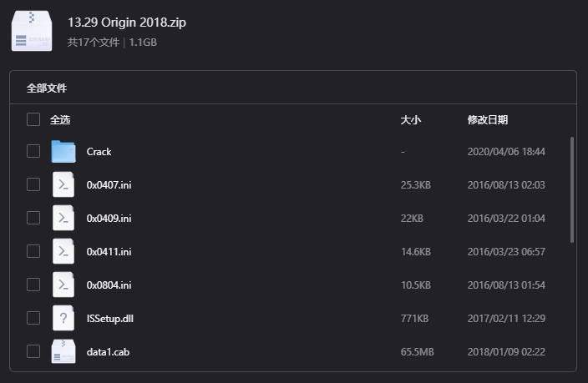
Task: Select the 全部文件 tab header
Action: coord(47,88)
